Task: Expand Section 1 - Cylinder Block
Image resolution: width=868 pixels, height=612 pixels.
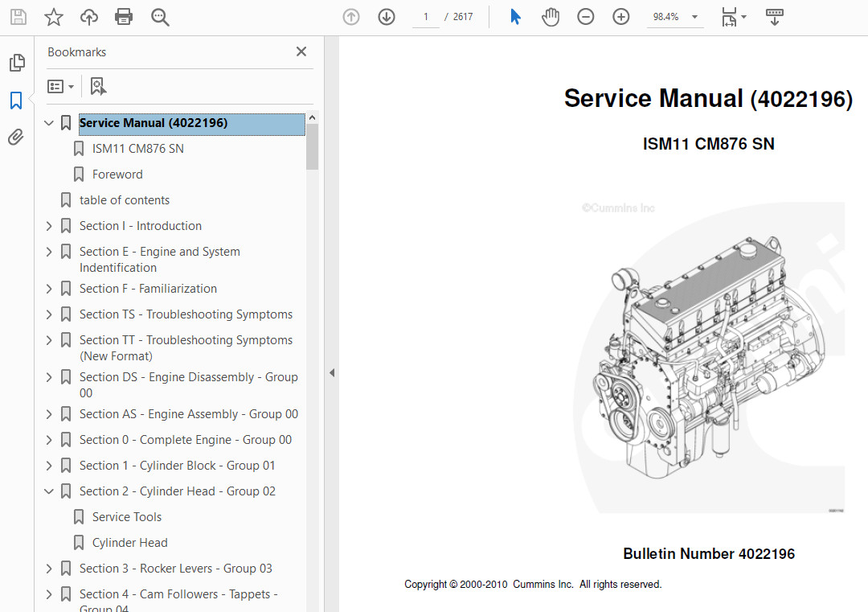Action: coord(49,466)
